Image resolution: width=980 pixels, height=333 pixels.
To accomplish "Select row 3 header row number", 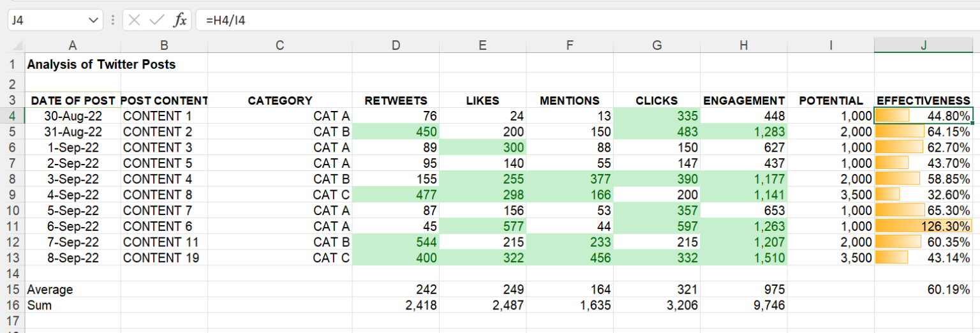I will coord(12,100).
